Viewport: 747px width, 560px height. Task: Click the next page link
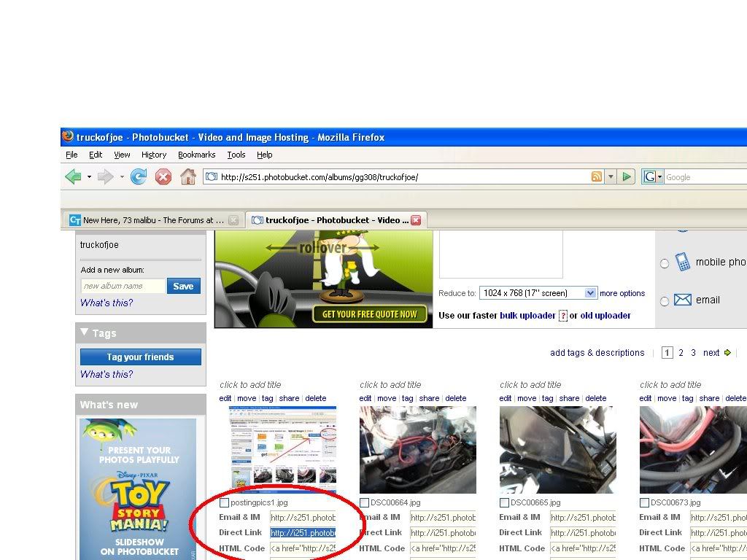[711, 353]
